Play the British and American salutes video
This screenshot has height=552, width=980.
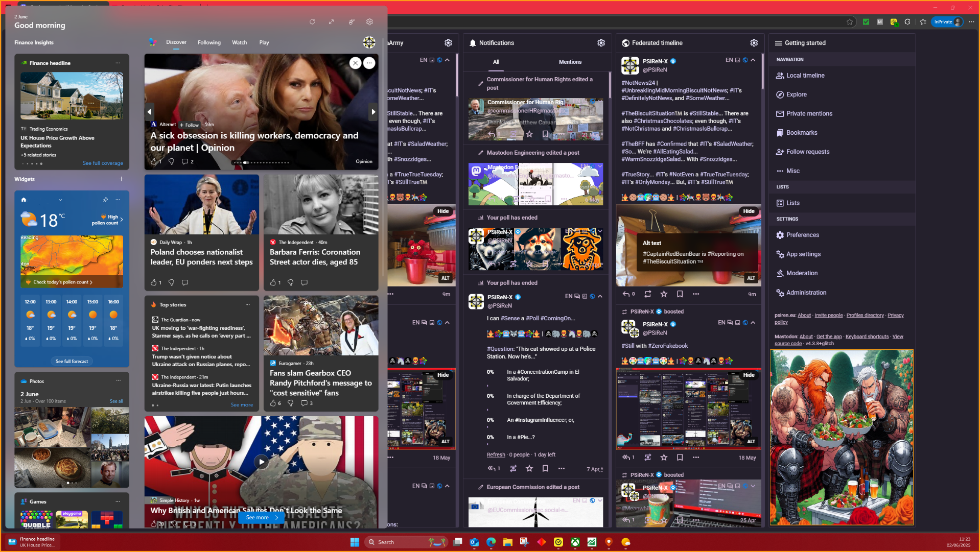tap(261, 462)
